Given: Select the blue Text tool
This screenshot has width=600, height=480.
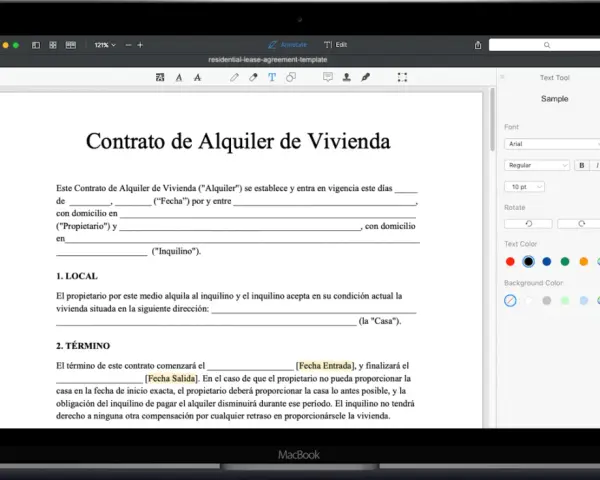Looking at the screenshot, I should click(x=272, y=77).
